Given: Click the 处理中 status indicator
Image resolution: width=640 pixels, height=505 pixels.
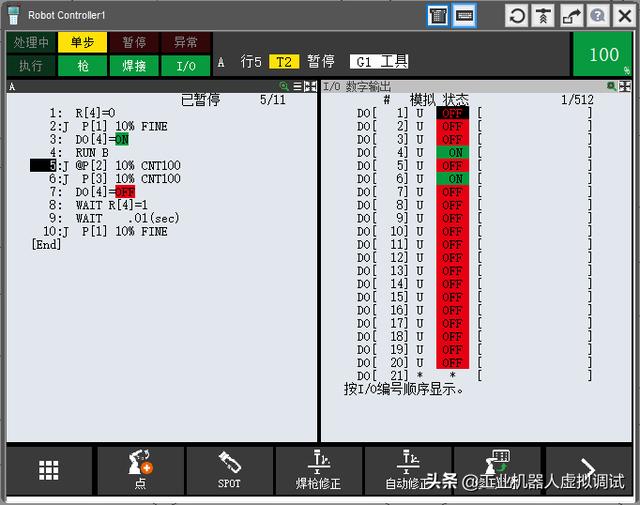Looking at the screenshot, I should (x=31, y=42).
